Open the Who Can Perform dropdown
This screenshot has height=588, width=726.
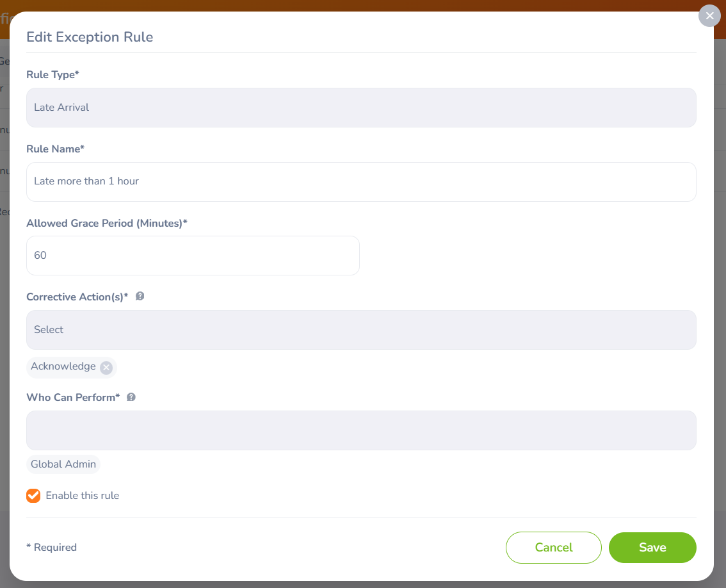[x=361, y=430]
